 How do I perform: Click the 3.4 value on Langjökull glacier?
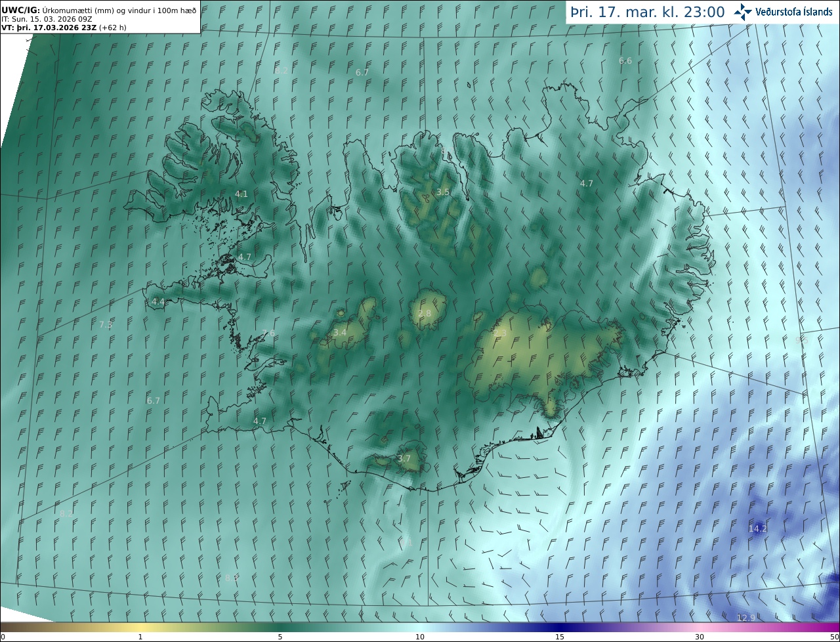[x=340, y=333]
